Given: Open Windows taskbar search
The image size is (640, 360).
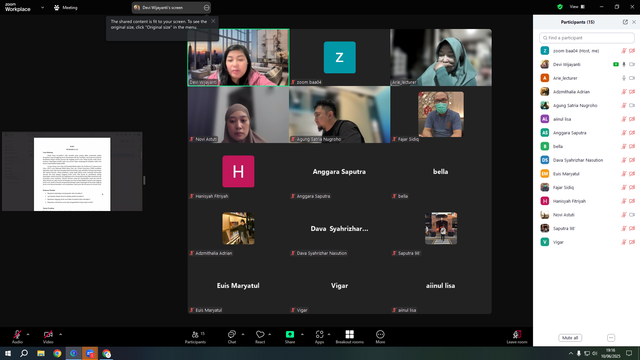Looking at the screenshot, I should click(24, 353).
